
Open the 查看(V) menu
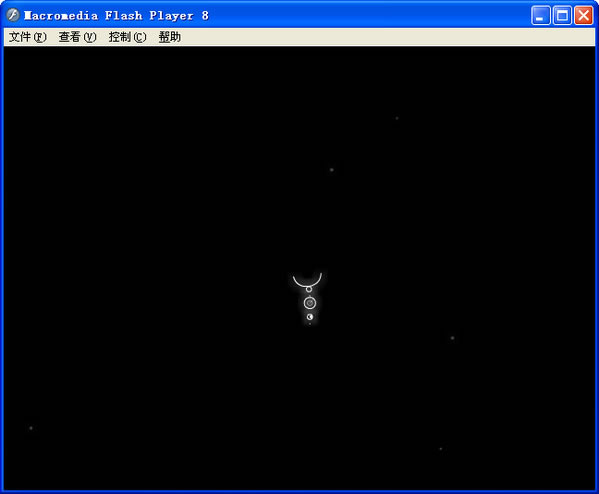tap(77, 37)
